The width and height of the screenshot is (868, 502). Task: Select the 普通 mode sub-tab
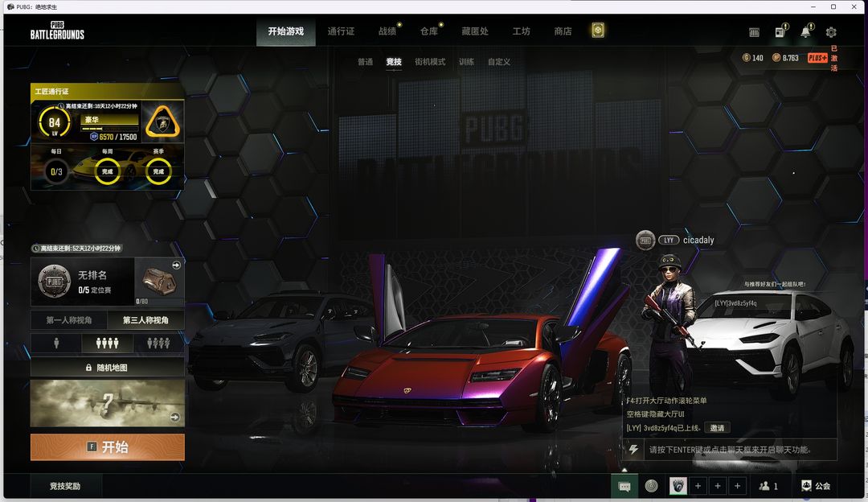pyautogui.click(x=366, y=61)
